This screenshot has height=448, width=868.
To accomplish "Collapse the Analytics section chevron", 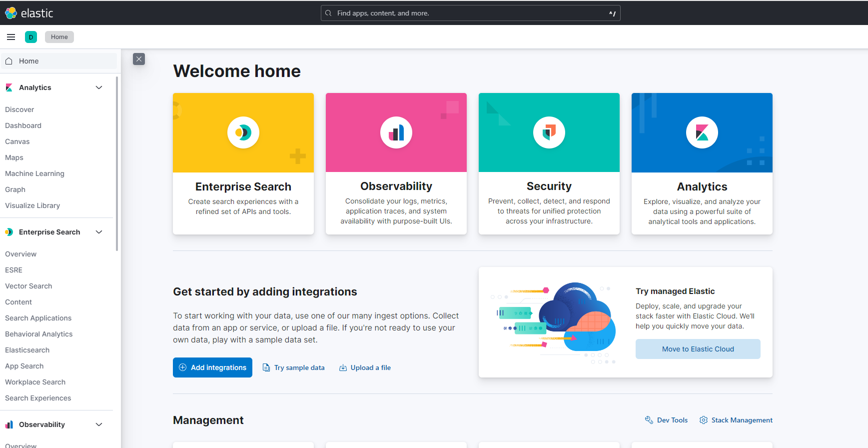I will tap(99, 87).
